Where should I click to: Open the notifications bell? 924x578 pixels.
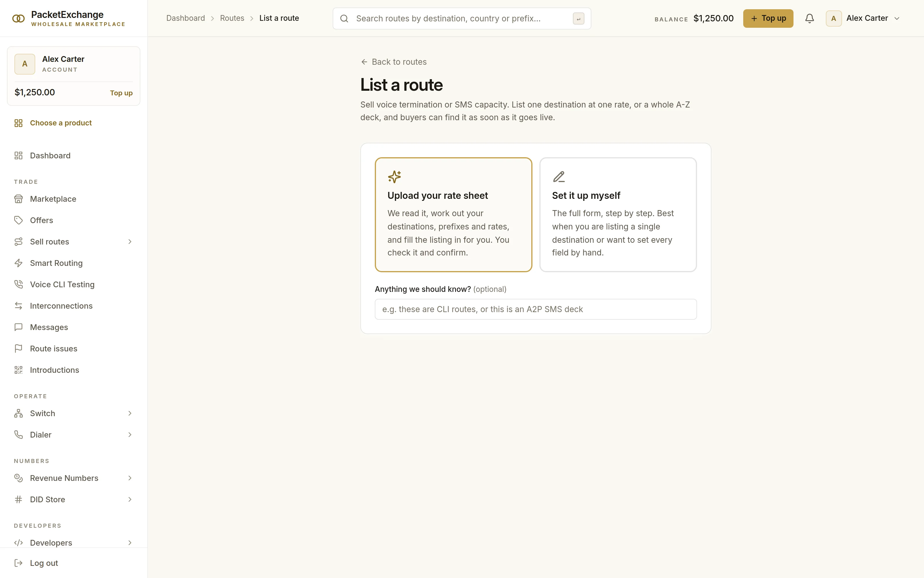(809, 18)
